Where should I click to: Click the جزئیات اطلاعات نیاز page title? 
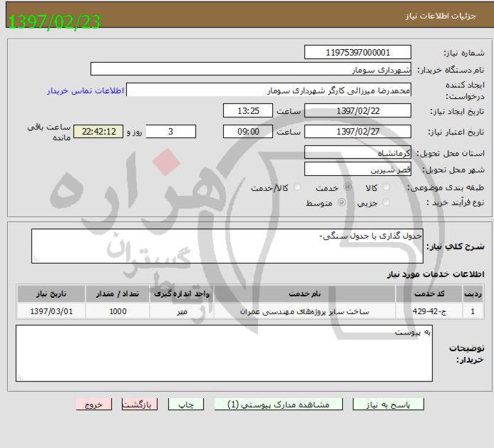tap(441, 16)
